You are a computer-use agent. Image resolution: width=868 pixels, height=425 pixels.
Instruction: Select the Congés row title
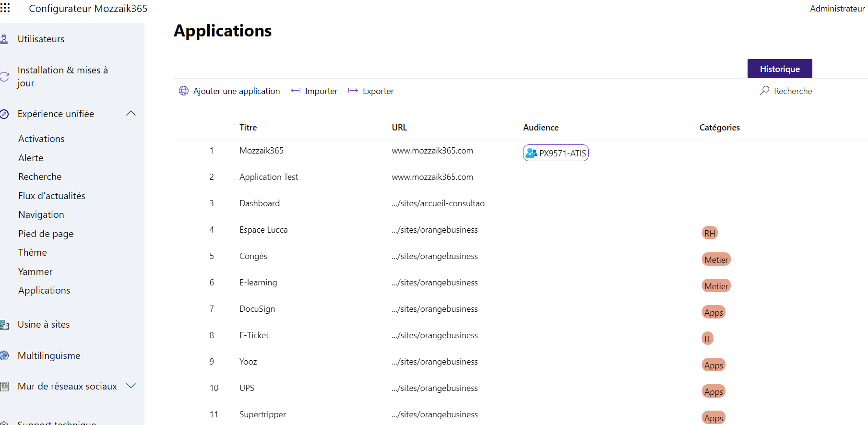click(253, 256)
